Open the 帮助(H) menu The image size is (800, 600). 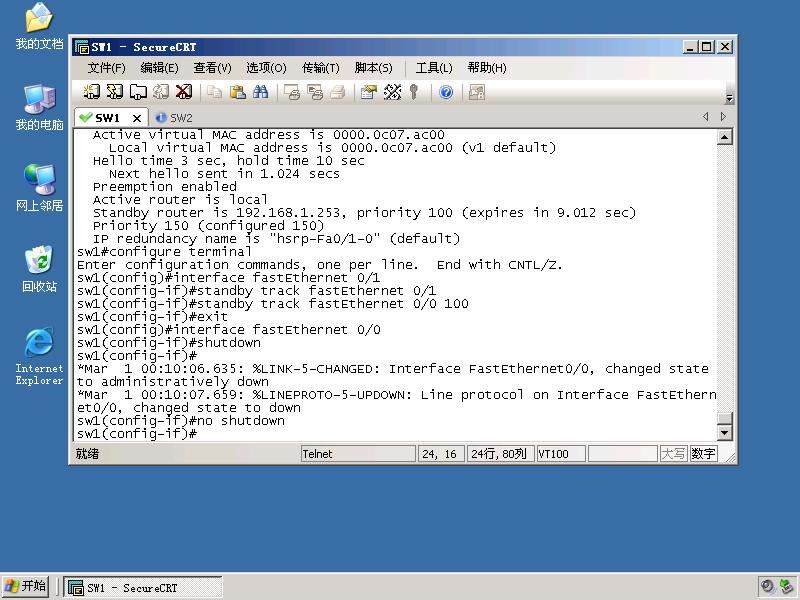tap(487, 68)
